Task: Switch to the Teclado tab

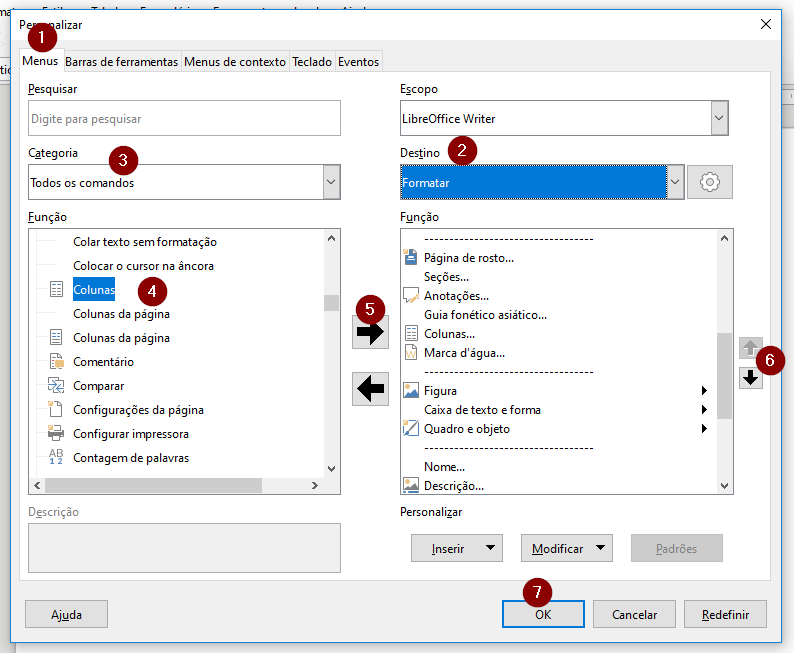Action: (x=312, y=61)
